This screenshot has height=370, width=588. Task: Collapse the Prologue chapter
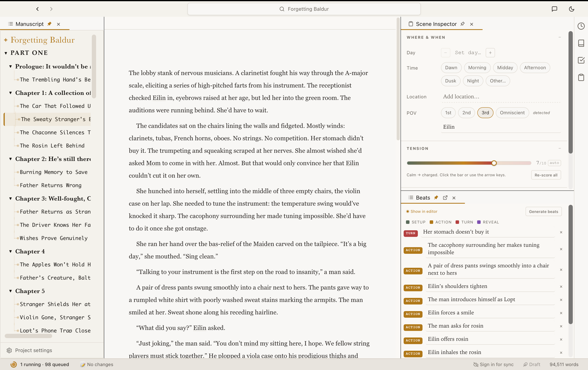click(x=11, y=66)
